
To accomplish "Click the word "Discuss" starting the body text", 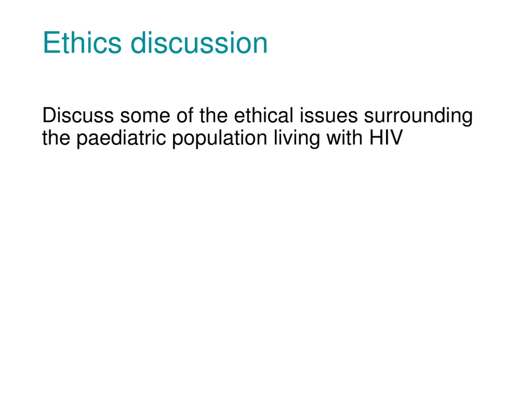I will pyautogui.click(x=78, y=115).
